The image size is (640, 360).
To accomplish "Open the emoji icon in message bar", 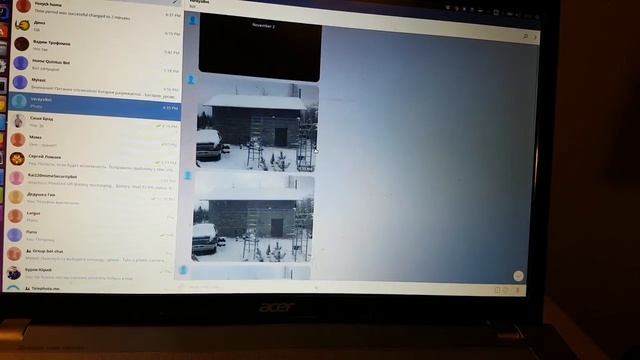I will coord(506,290).
